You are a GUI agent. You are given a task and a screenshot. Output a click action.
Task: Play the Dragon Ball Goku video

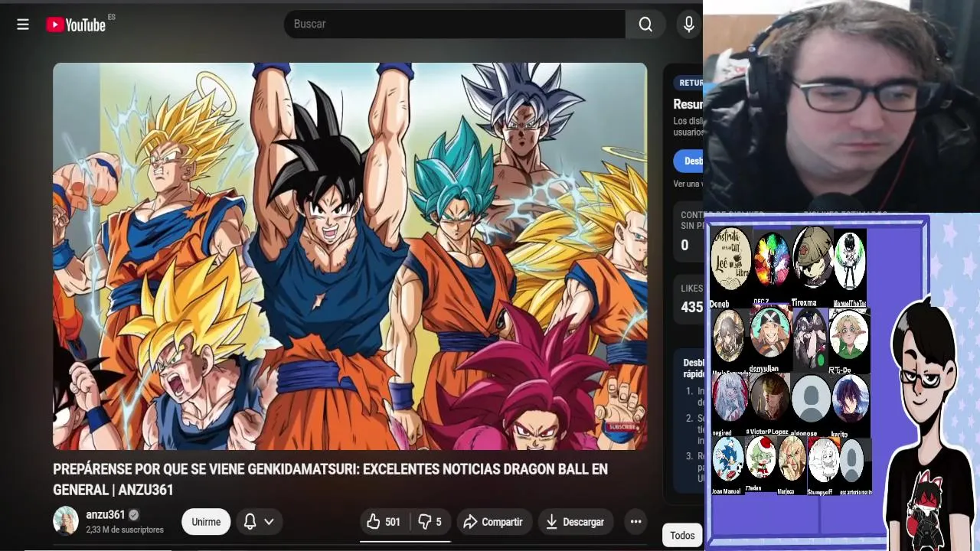click(x=350, y=256)
